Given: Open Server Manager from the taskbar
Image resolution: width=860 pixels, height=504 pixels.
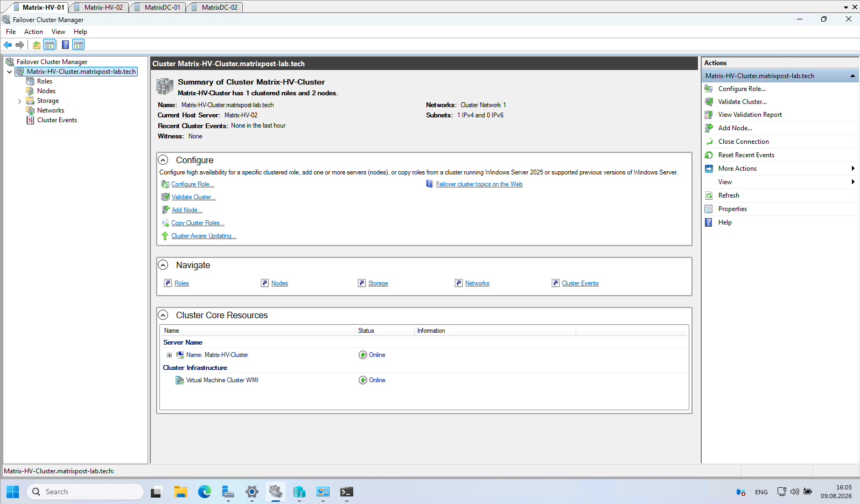Looking at the screenshot, I should coord(228,492).
